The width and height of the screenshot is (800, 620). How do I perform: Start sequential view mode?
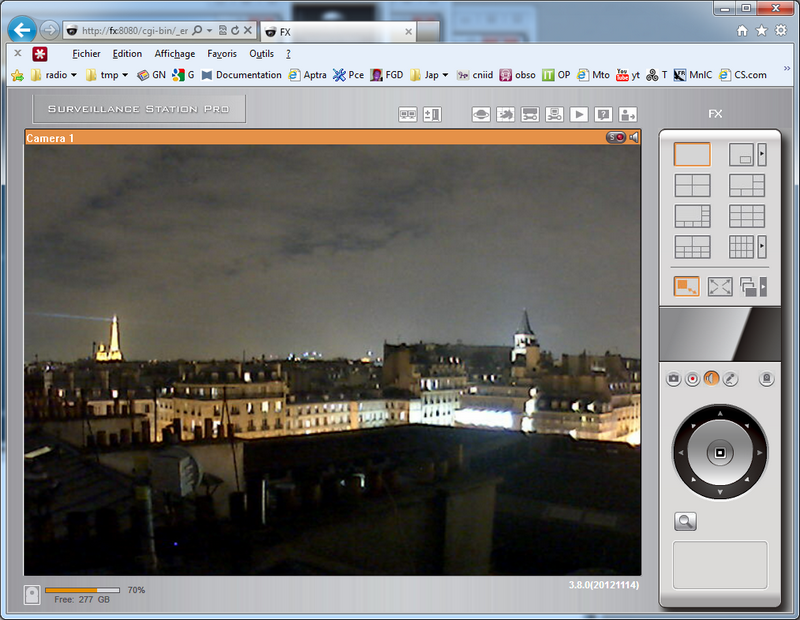(x=748, y=287)
